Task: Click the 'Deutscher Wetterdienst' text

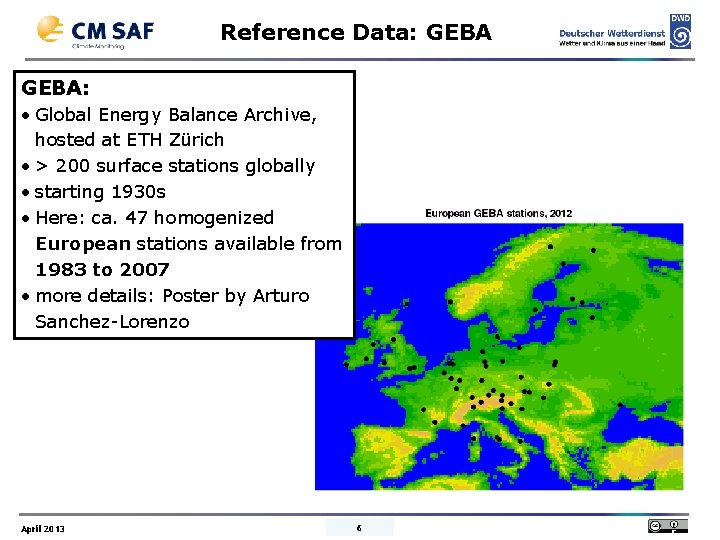Action: click(x=612, y=34)
